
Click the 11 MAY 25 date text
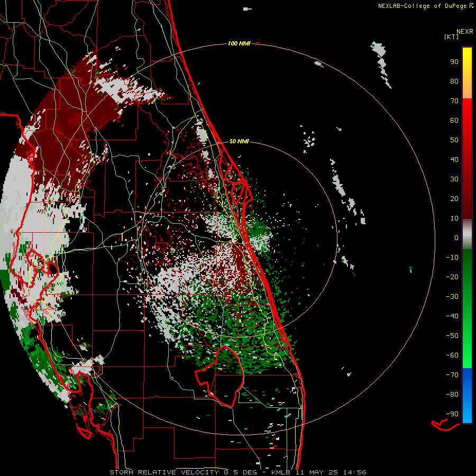(x=317, y=472)
